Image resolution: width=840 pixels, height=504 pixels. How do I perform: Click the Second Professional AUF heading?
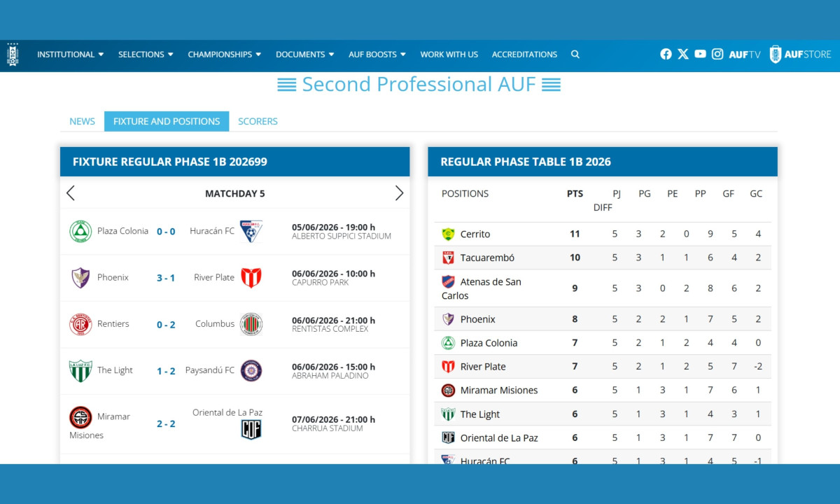coord(419,84)
